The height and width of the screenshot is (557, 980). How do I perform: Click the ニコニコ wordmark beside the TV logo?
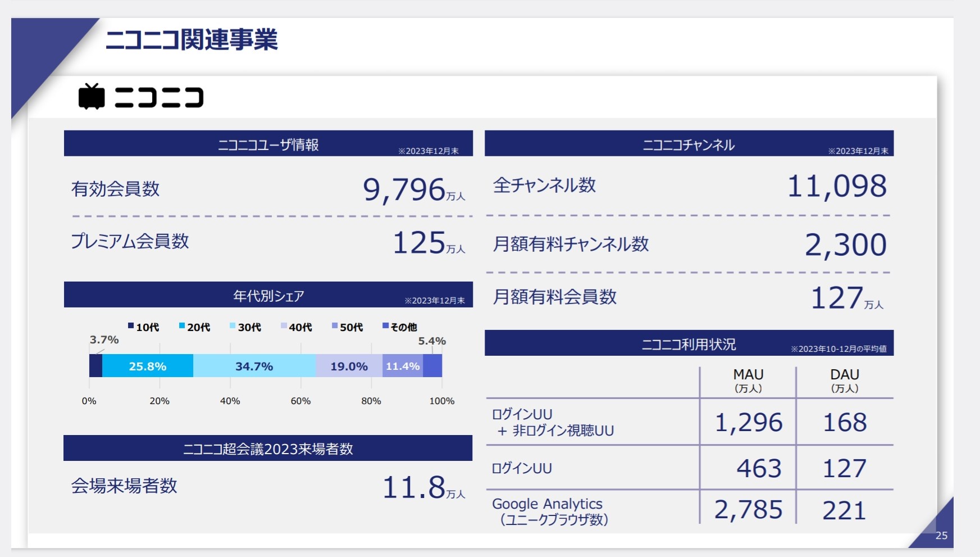click(159, 97)
